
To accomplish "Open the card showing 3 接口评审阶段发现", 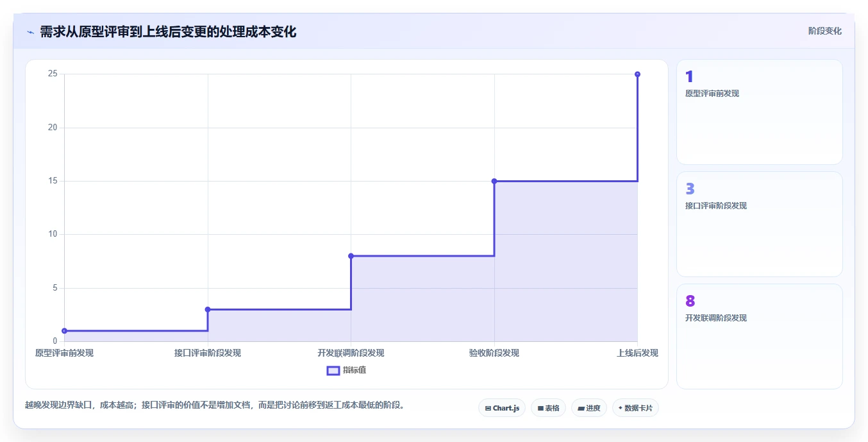I will pos(759,224).
